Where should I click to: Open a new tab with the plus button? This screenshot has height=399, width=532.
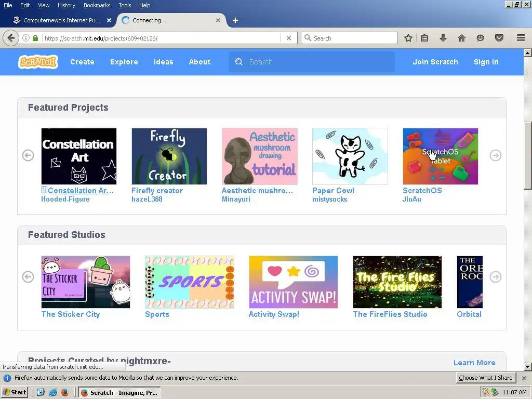click(235, 20)
